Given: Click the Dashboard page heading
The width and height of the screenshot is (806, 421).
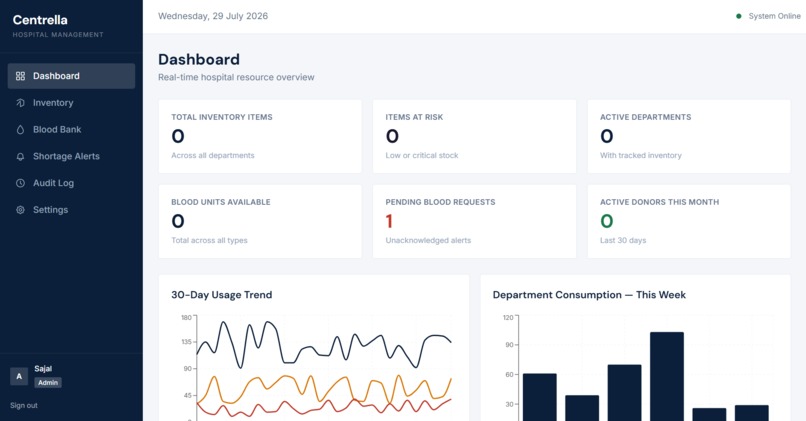Looking at the screenshot, I should point(199,60).
